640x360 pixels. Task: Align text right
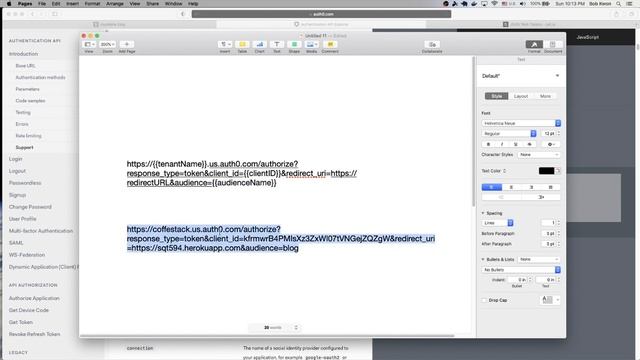531,187
